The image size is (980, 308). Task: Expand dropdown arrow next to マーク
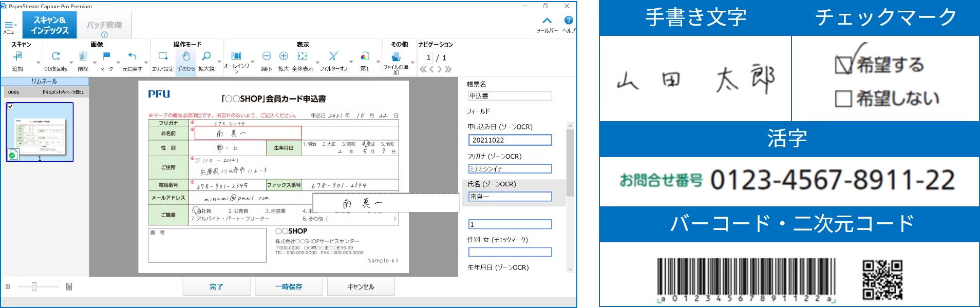pyautogui.click(x=118, y=63)
